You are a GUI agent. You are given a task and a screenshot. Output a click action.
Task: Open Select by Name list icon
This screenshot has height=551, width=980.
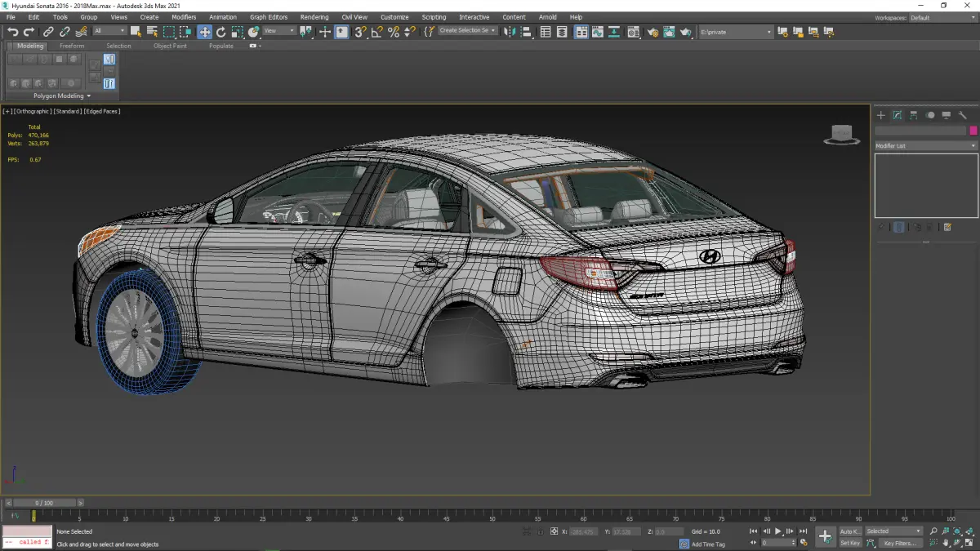(x=152, y=32)
